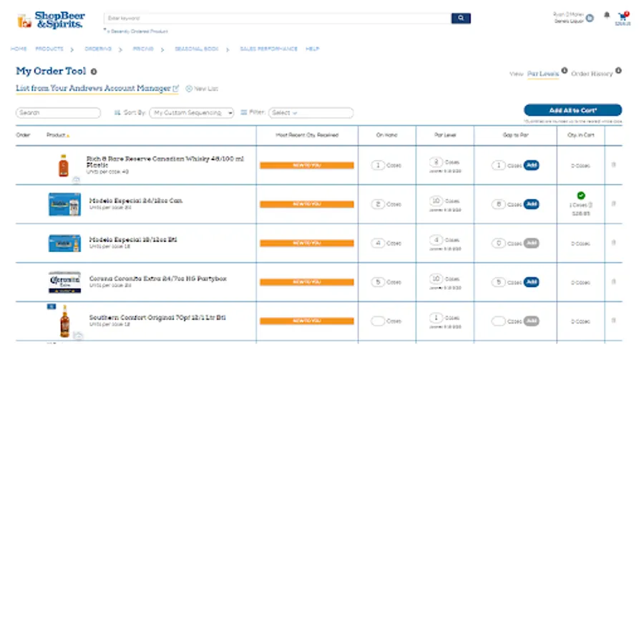Click camera icon under Rich & Rare image
Image resolution: width=644 pixels, height=644 pixels.
pos(76,180)
